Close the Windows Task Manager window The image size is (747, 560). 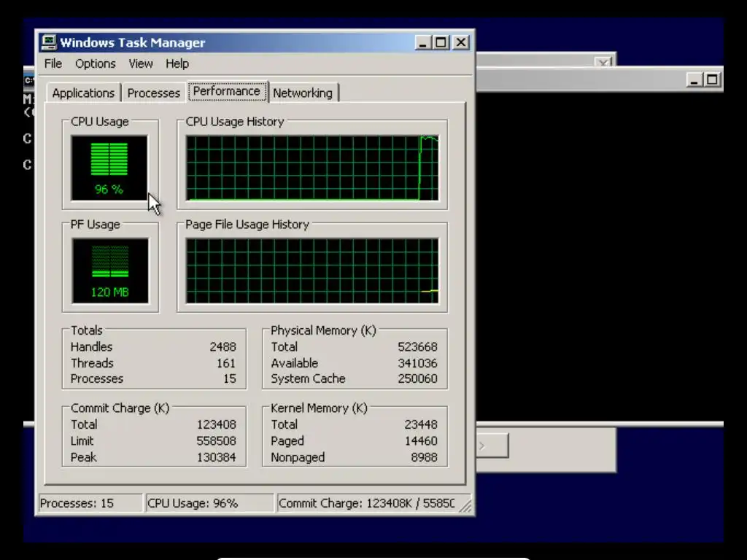[x=461, y=42]
